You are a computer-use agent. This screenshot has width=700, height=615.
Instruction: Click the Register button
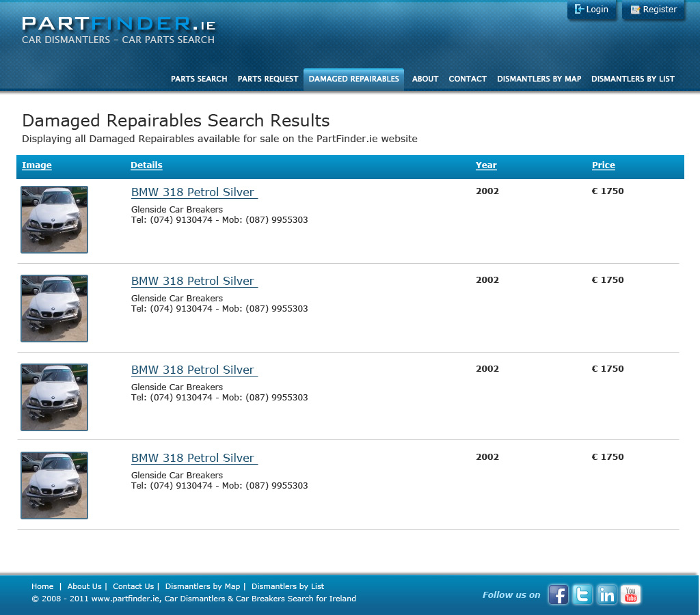[654, 10]
